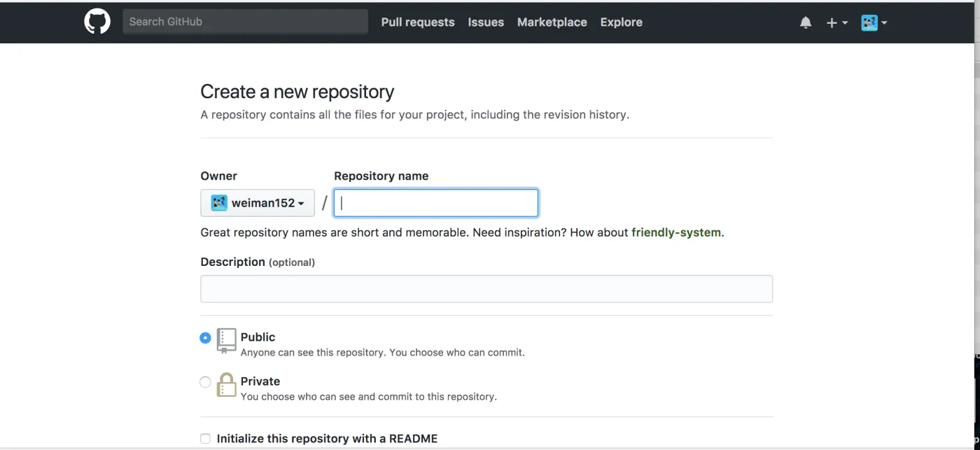Focus the Repository name field
The width and height of the screenshot is (980, 450).
tap(436, 203)
